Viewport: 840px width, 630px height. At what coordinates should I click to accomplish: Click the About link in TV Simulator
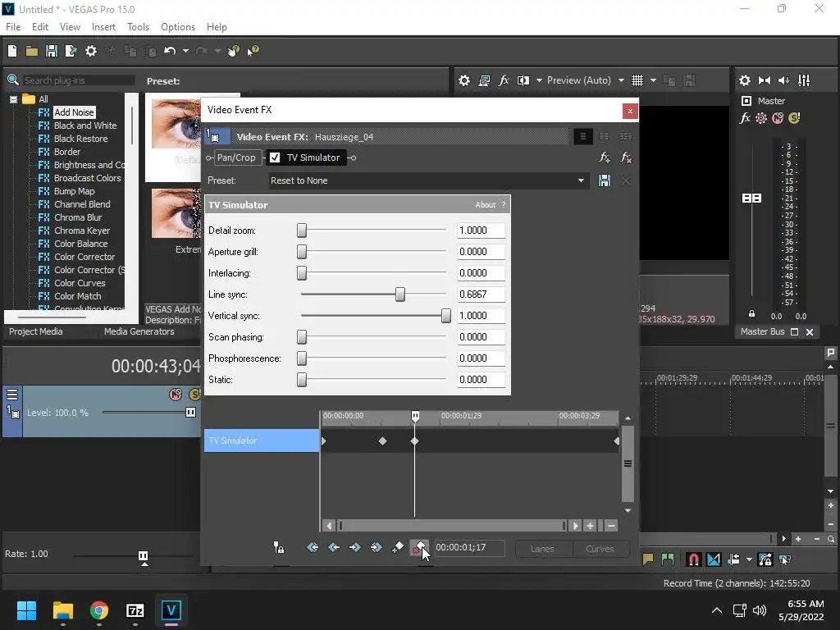point(486,204)
